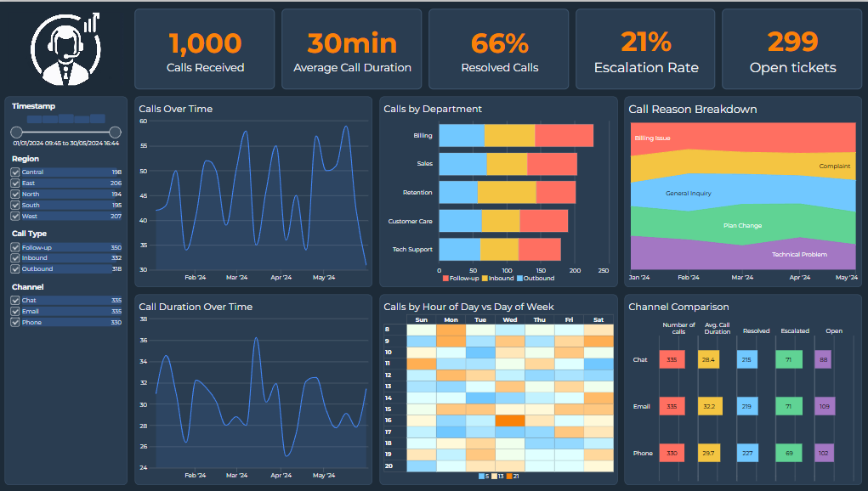Click the Follow-up legend swatch
This screenshot has width=868, height=491.
point(445,279)
